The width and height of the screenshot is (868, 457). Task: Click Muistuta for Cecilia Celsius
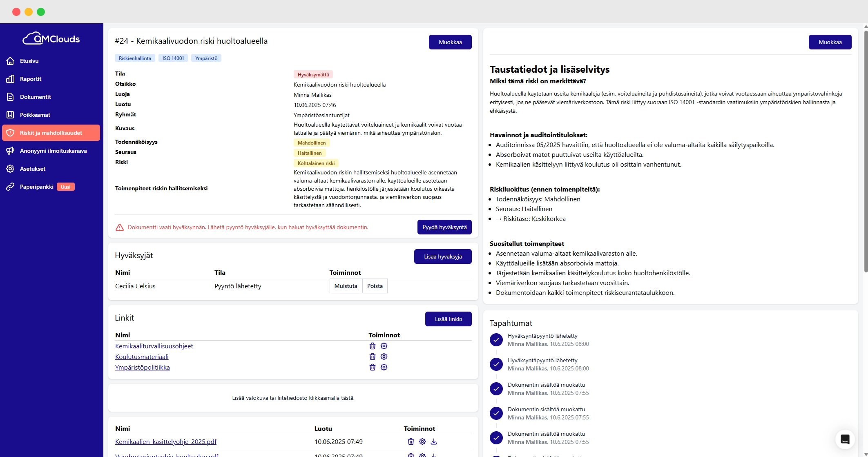coord(346,286)
